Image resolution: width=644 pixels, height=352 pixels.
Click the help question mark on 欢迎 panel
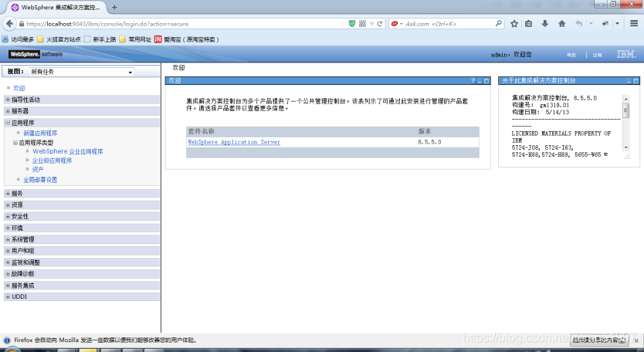click(x=473, y=81)
